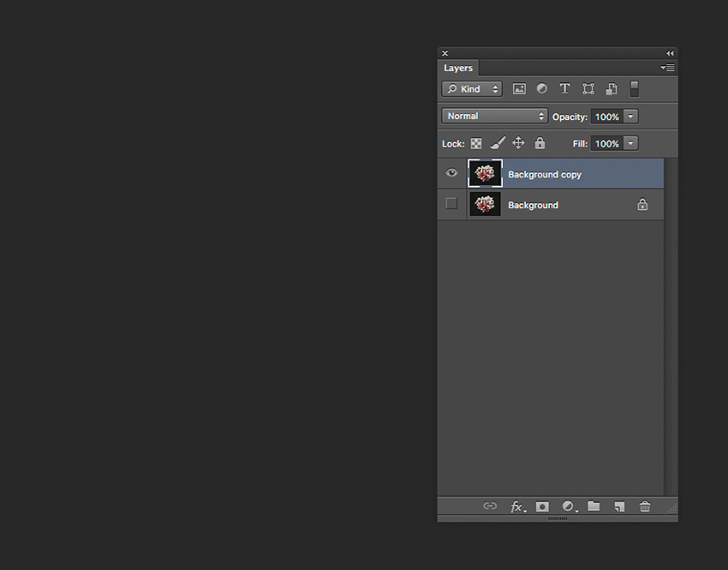The image size is (728, 570).
Task: Open the Kind filter dropdown
Action: click(x=471, y=88)
